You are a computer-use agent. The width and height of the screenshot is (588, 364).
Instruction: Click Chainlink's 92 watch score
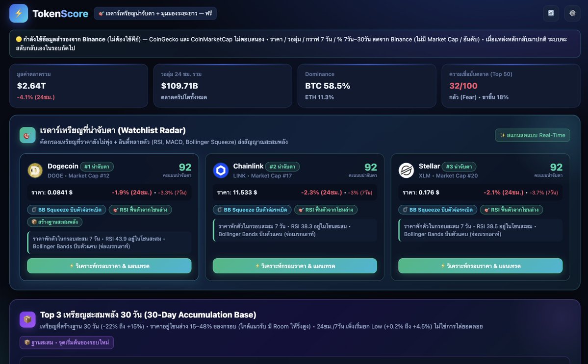370,167
